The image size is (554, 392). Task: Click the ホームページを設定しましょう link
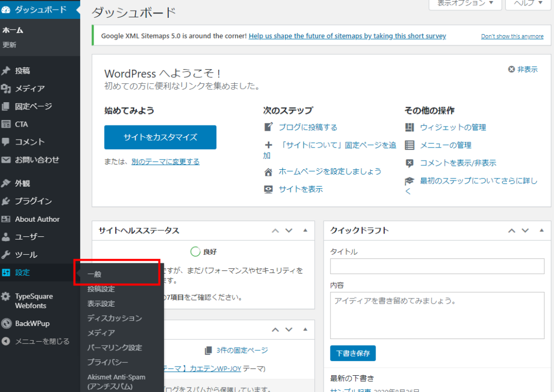coord(330,171)
